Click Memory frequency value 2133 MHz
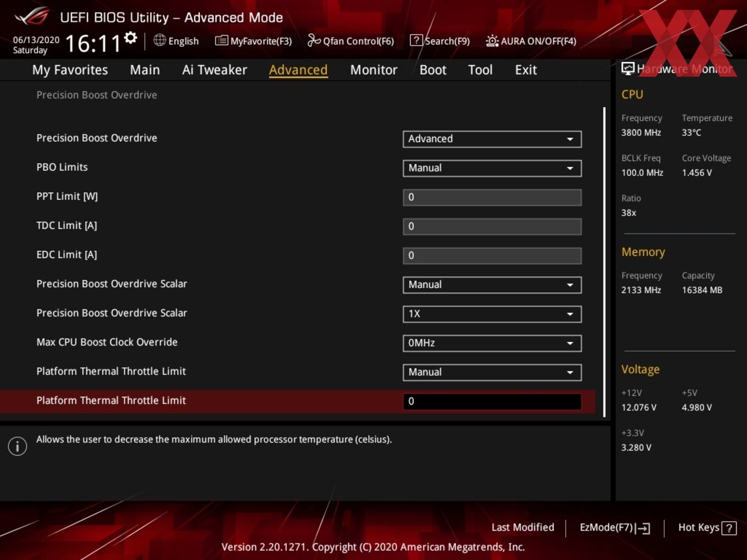The image size is (747, 560). coord(641,290)
